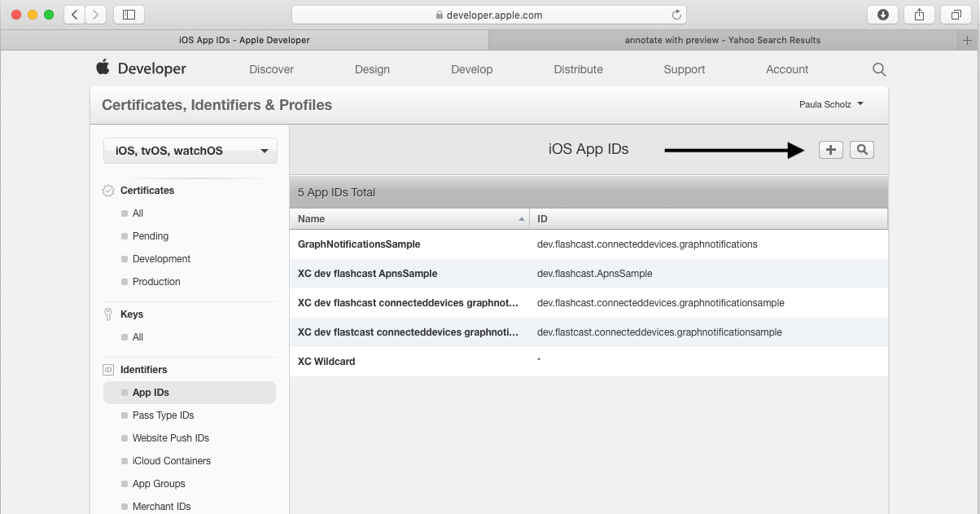Open the iOS, tvOS, watchOS platform dropdown

[x=190, y=151]
